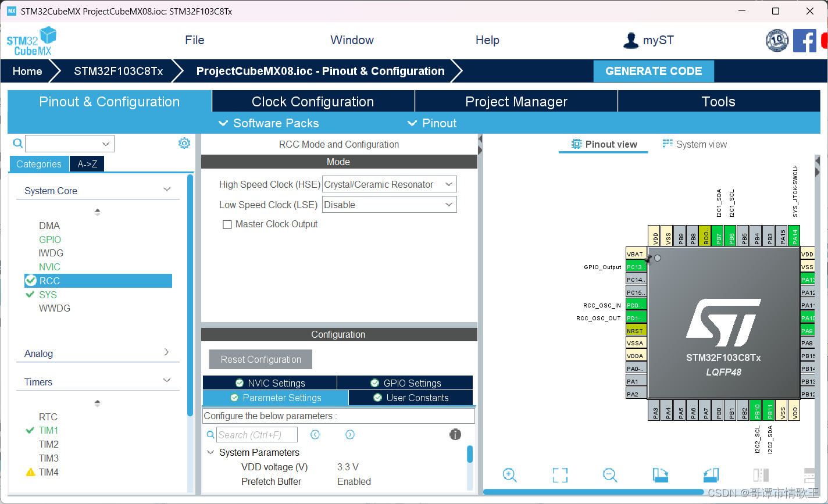Open the Help menu
The image size is (828, 504).
tap(487, 40)
